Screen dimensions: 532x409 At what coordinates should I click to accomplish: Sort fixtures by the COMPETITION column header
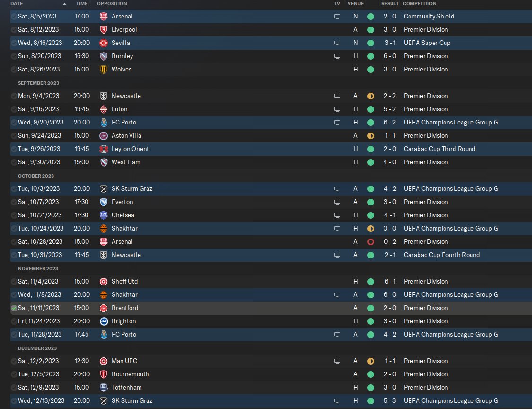click(x=419, y=3)
